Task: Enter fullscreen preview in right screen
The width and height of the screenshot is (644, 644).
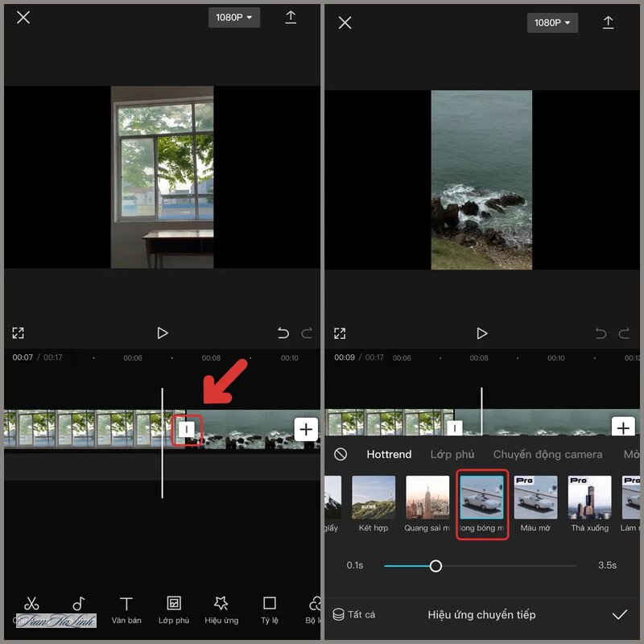Action: click(x=340, y=333)
